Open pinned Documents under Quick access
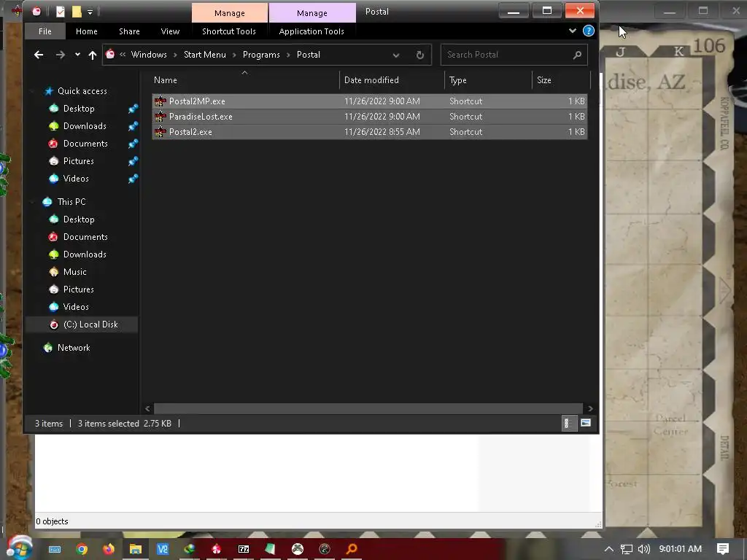The image size is (747, 560). coord(85,144)
